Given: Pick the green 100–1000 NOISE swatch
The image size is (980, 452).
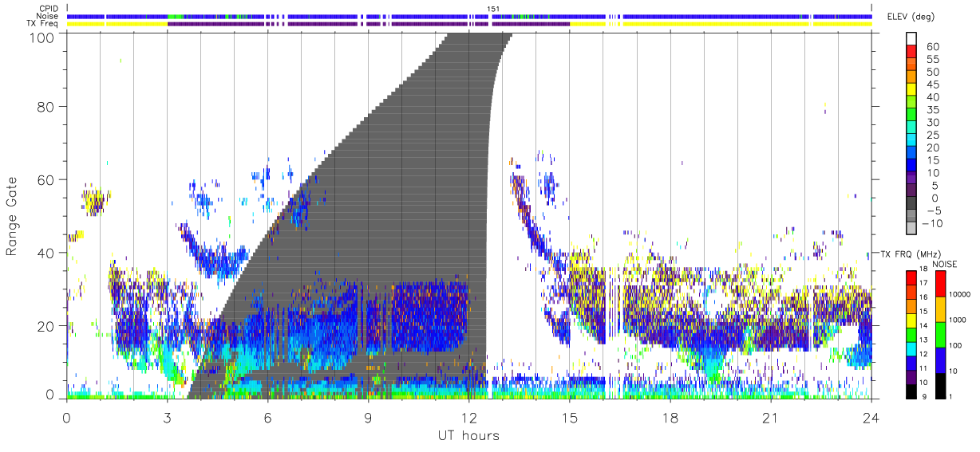Looking at the screenshot, I should [939, 333].
